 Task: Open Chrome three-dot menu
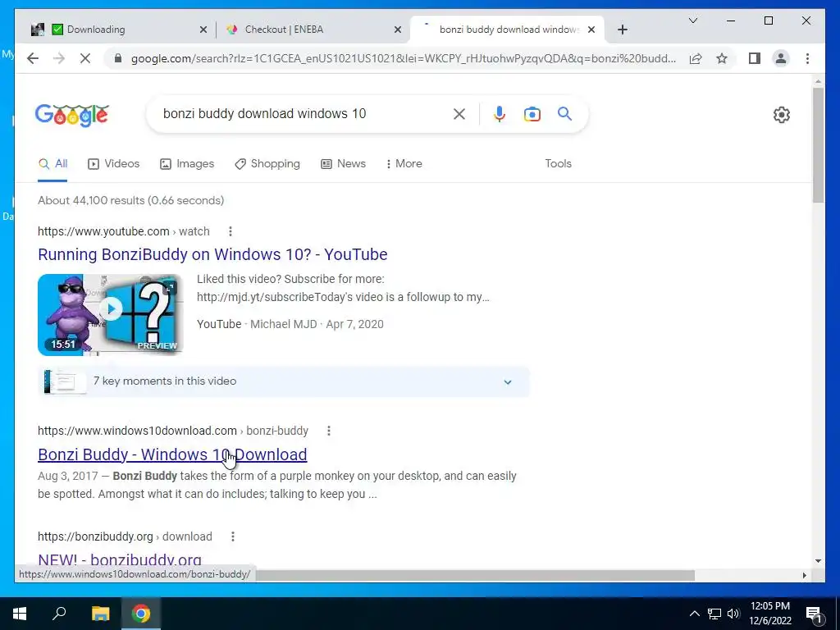pyautogui.click(x=807, y=58)
